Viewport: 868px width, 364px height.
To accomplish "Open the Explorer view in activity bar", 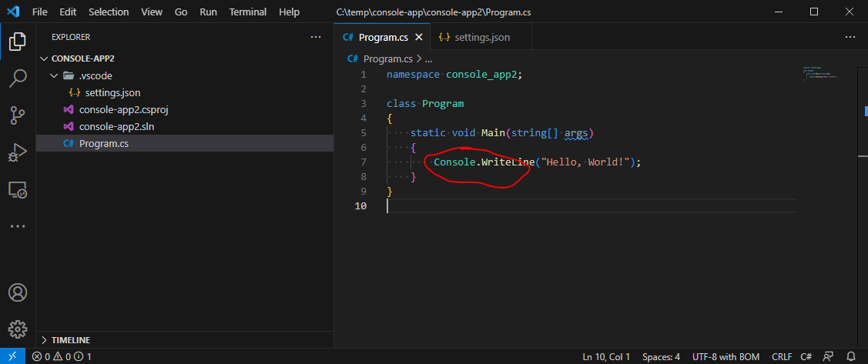I will pos(18,42).
